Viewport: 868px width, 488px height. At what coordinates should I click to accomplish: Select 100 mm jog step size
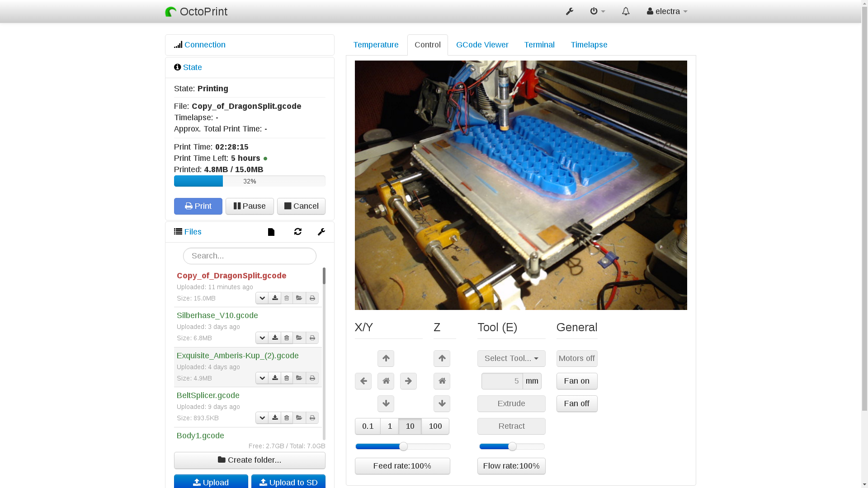[x=435, y=426]
